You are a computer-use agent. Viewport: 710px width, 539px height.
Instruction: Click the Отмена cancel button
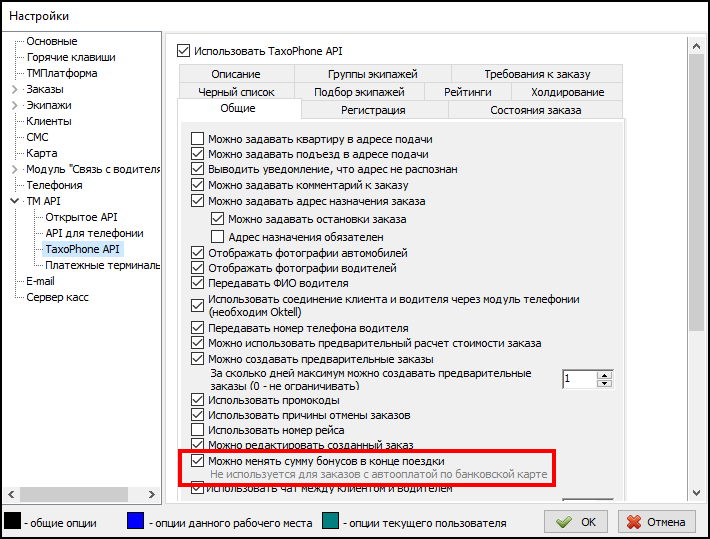pos(656,522)
